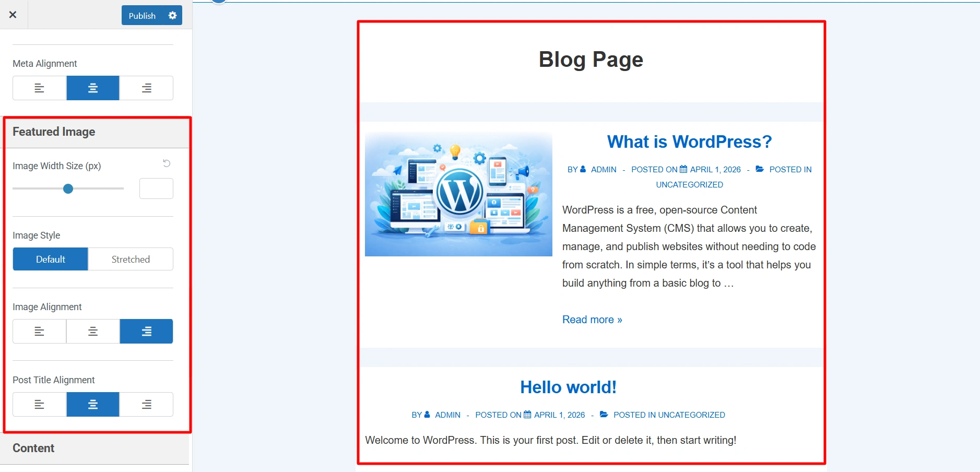Click the Post Title Alignment label
The image size is (980, 472).
pyautogui.click(x=54, y=380)
